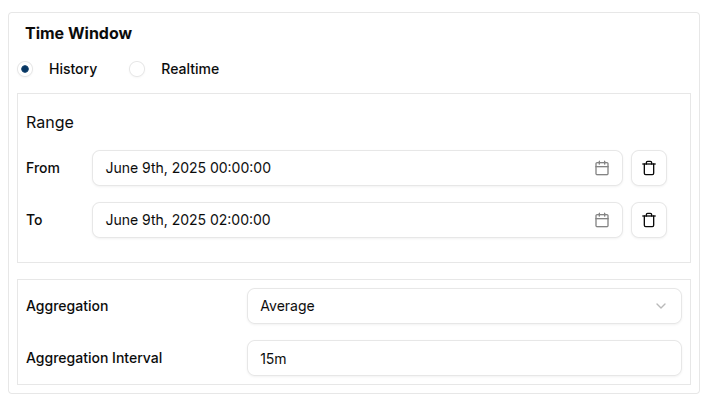Click the To label
This screenshot has width=713, height=404.
point(34,220)
